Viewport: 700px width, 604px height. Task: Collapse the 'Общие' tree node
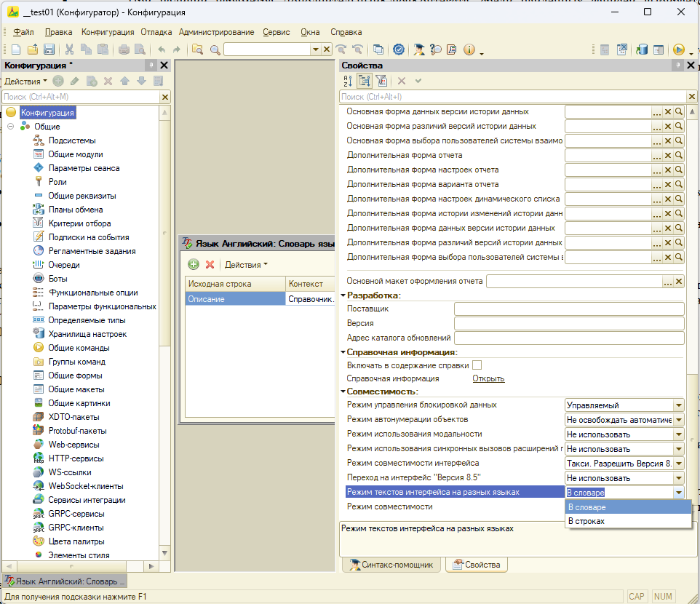(11, 127)
